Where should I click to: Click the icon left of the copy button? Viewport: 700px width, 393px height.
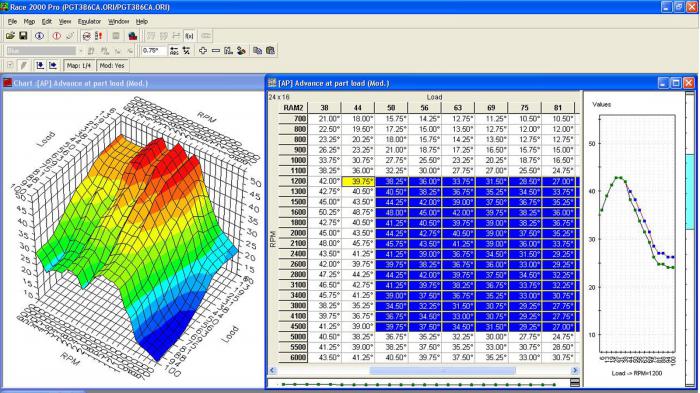[242, 51]
